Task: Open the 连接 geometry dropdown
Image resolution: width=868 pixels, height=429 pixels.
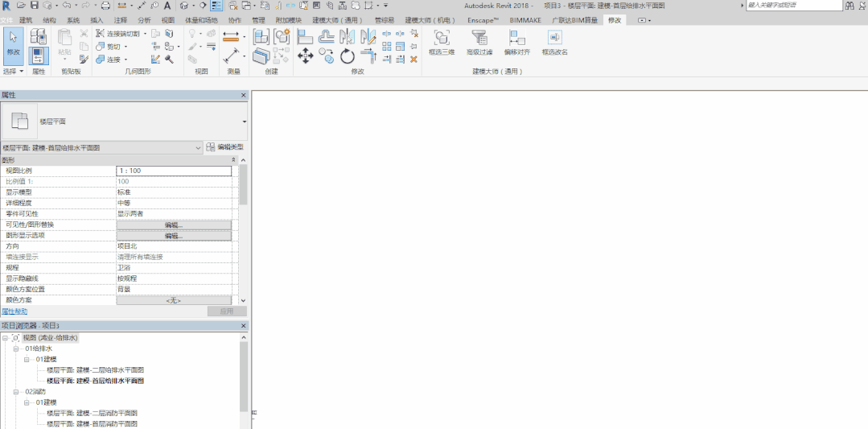Action: [x=125, y=60]
